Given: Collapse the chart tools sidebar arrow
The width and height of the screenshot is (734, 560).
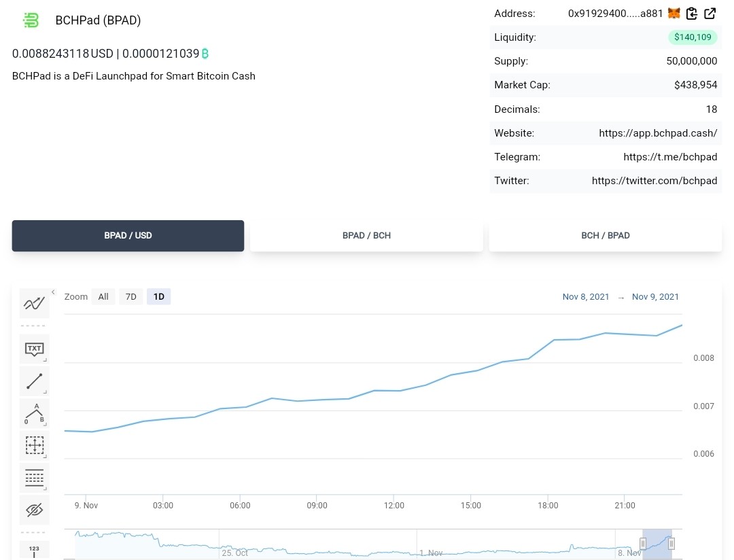Looking at the screenshot, I should pos(54,292).
